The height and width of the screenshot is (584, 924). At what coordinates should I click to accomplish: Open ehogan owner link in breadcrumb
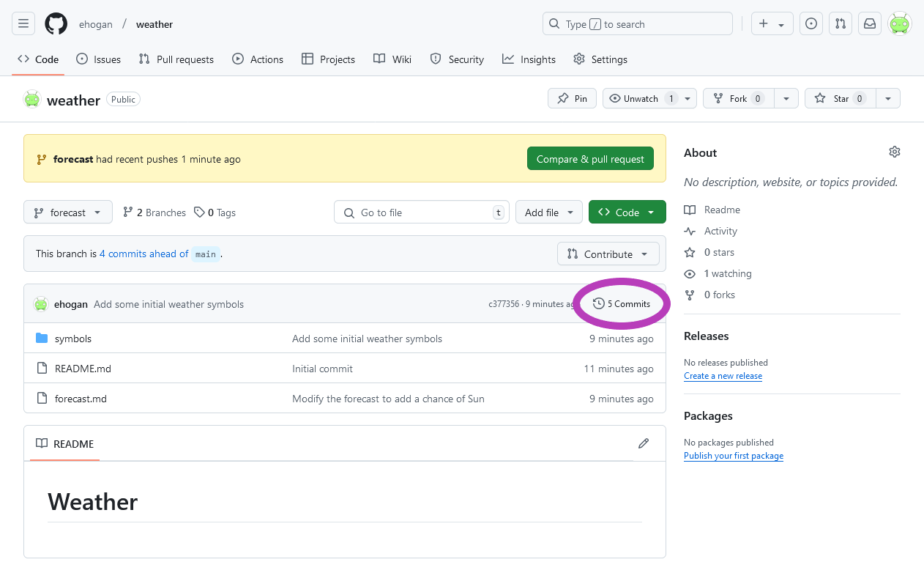[96, 24]
